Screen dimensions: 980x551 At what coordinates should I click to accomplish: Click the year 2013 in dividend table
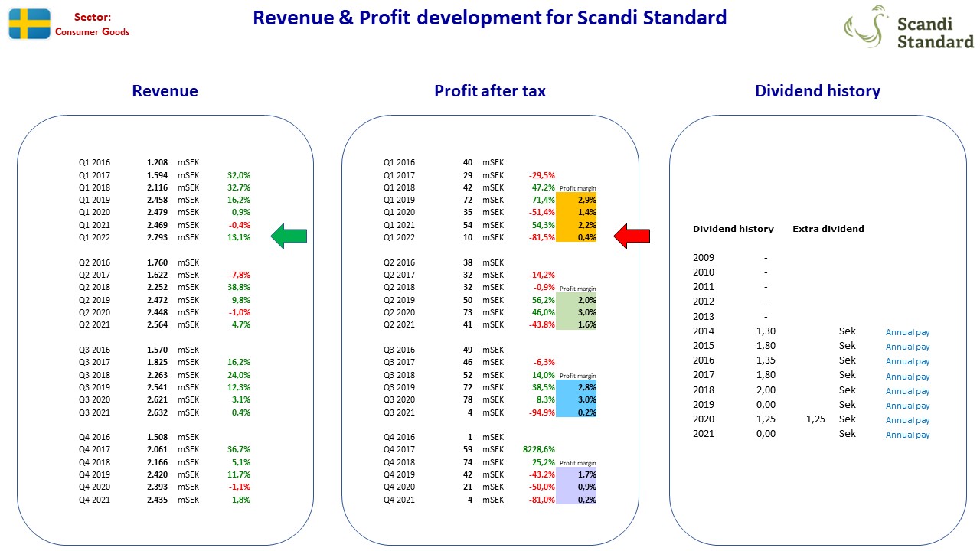[x=704, y=316]
